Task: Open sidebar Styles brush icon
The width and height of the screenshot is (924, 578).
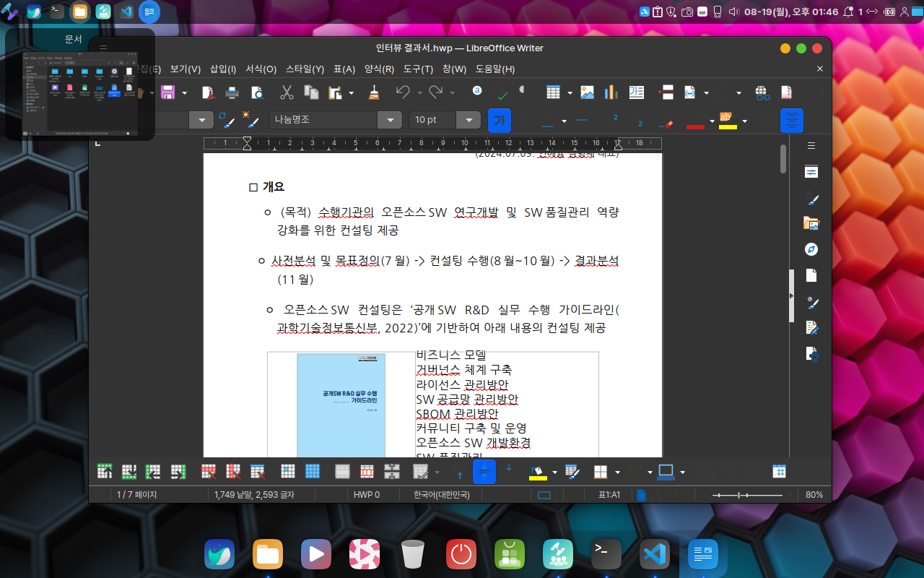Action: (x=811, y=198)
